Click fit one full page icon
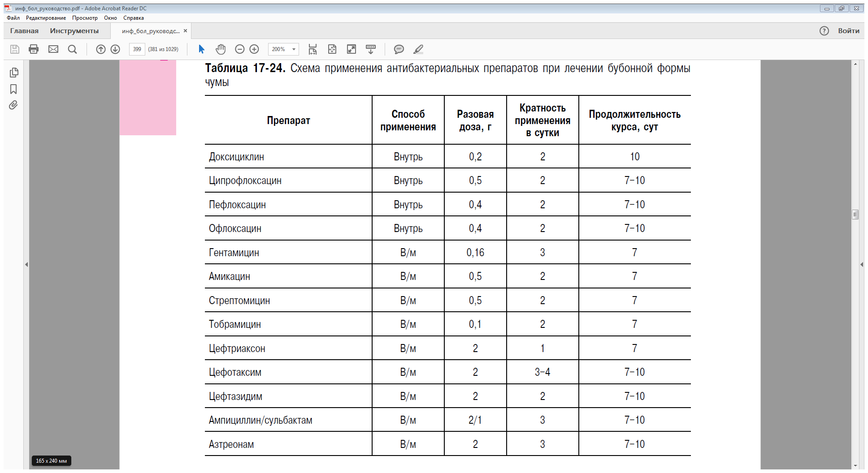The width and height of the screenshot is (868, 473). [x=332, y=49]
